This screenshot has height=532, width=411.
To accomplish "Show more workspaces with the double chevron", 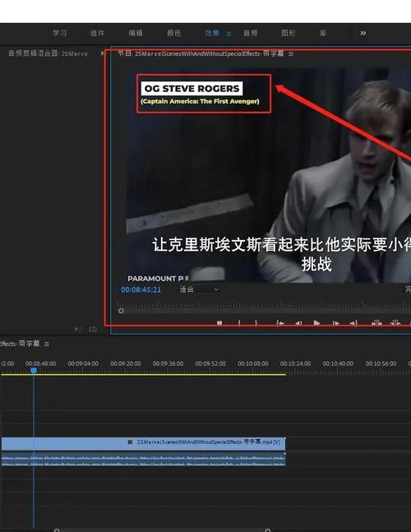I will click(x=363, y=33).
